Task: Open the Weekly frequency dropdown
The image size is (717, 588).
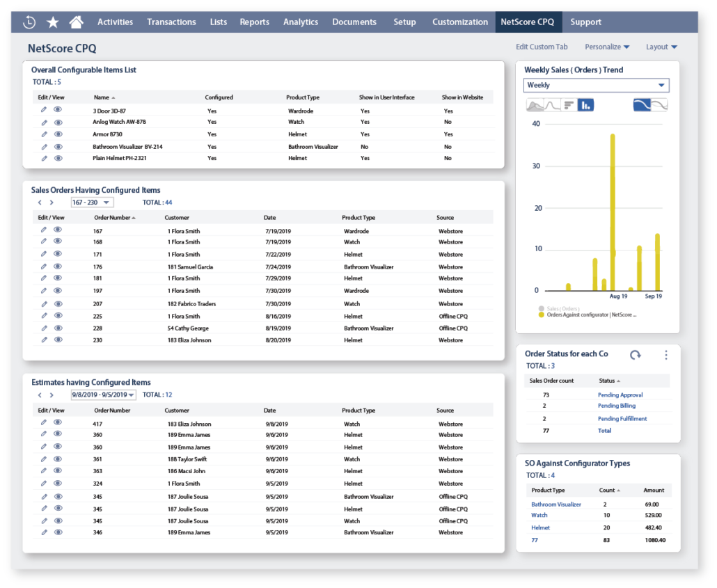Action: point(597,85)
